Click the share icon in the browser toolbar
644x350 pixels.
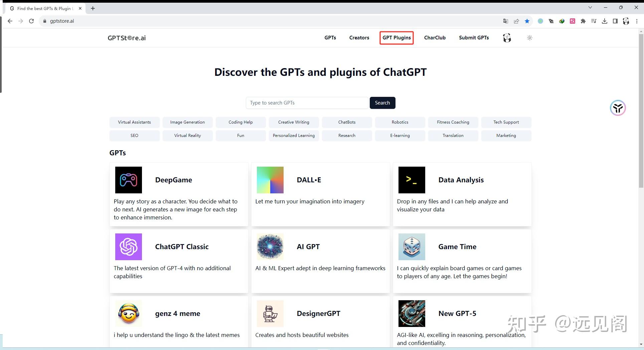pos(516,21)
